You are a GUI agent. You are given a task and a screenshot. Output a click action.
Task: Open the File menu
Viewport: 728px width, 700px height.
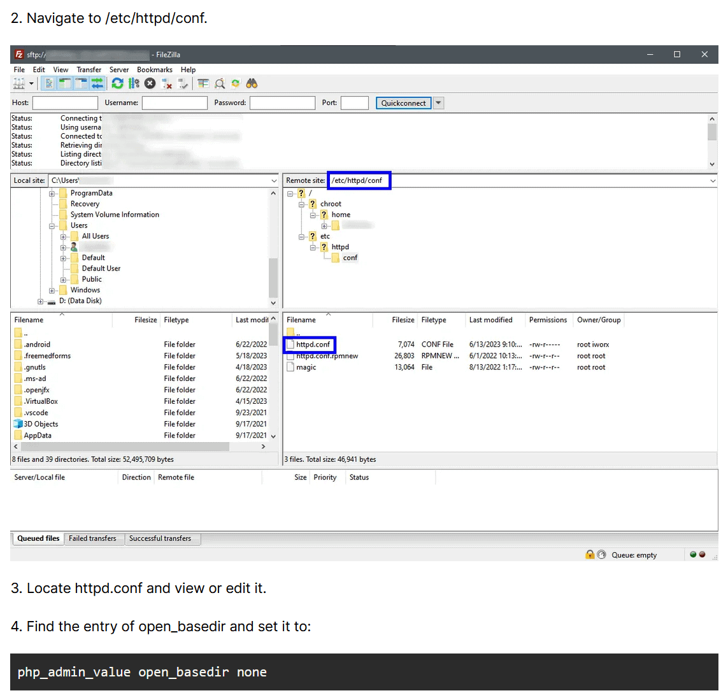click(19, 69)
